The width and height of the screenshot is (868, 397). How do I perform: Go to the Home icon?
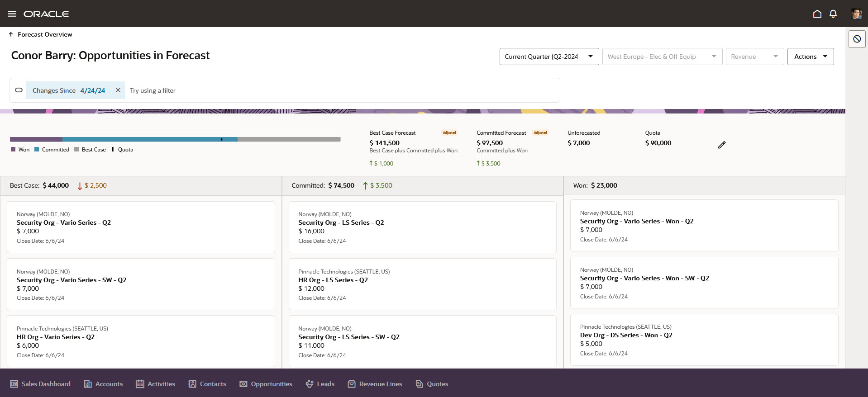click(x=817, y=14)
